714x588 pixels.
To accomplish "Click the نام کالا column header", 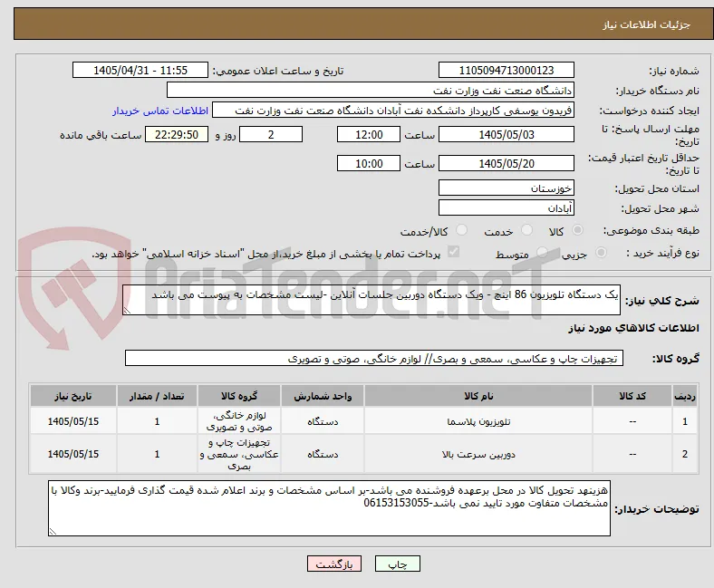I will (x=478, y=396).
